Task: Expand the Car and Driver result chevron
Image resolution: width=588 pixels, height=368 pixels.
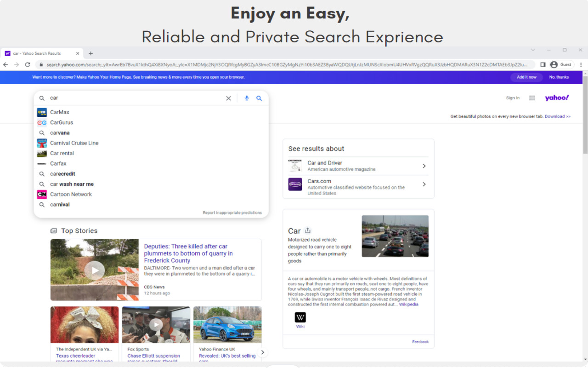Action: [424, 166]
